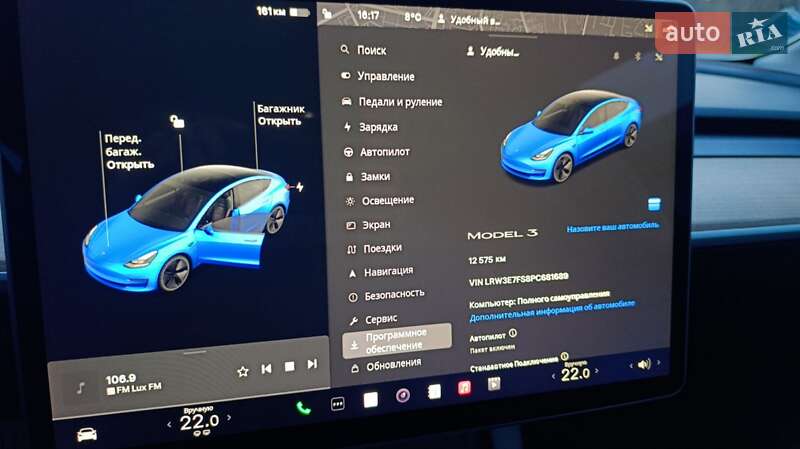Open the purple camera app icon
Image resolution: width=800 pixels, height=449 pixels.
[403, 395]
